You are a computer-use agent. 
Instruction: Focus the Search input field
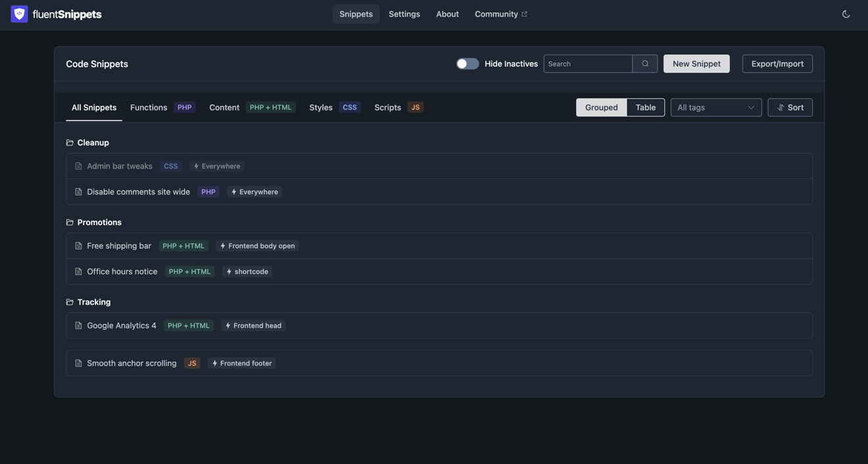[588, 64]
